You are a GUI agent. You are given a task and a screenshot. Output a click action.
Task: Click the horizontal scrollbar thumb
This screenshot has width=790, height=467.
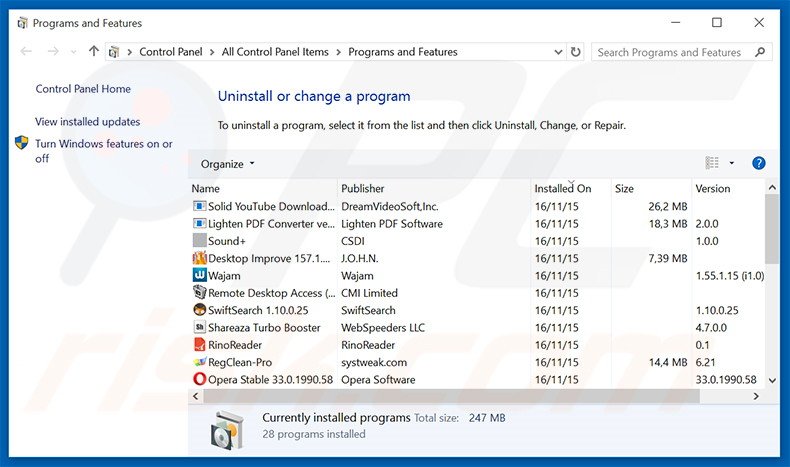click(450, 396)
